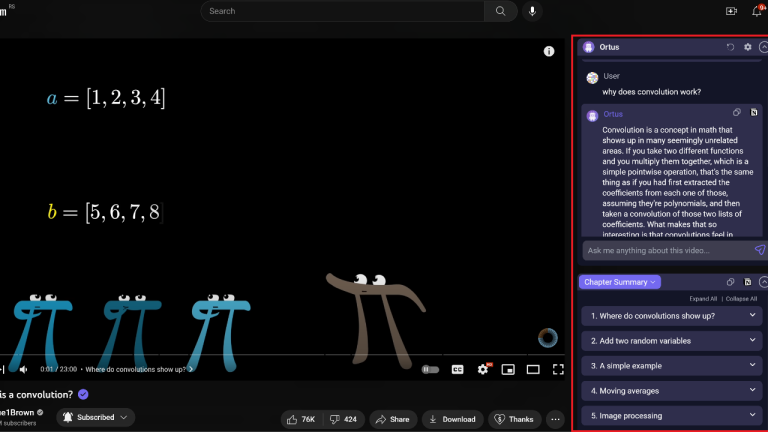Reset the Ortus chat conversation
Viewport: 768px width, 432px height.
click(730, 47)
